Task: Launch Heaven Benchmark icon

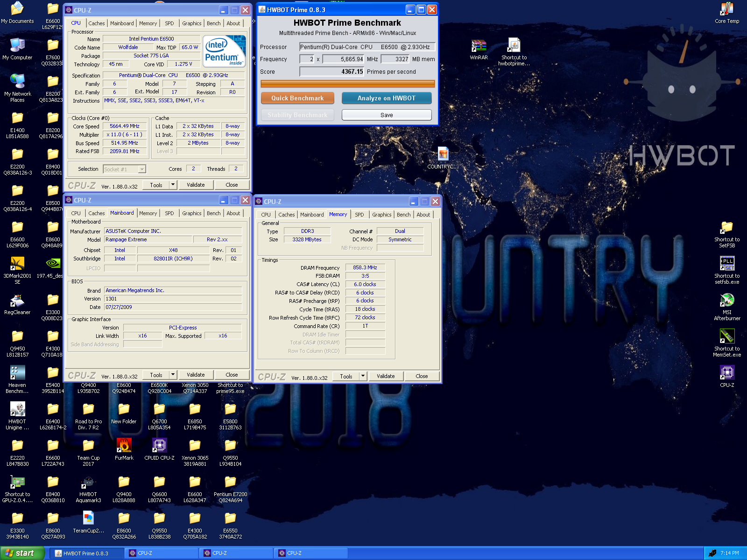Action: pyautogui.click(x=17, y=379)
